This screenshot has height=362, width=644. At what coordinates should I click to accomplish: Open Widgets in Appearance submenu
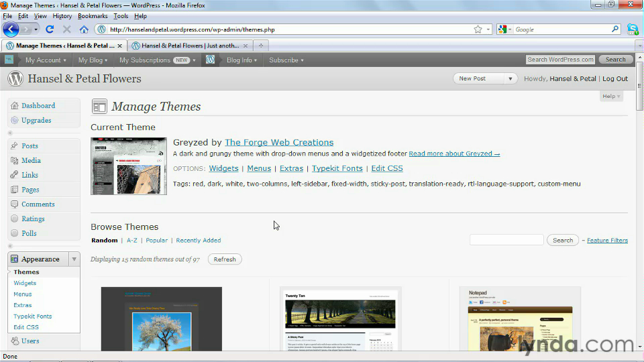(25, 283)
